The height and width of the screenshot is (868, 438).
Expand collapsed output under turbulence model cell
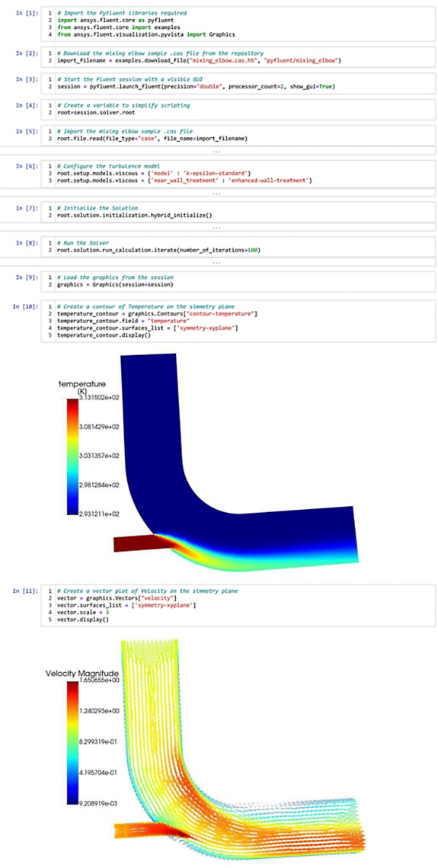217,194
